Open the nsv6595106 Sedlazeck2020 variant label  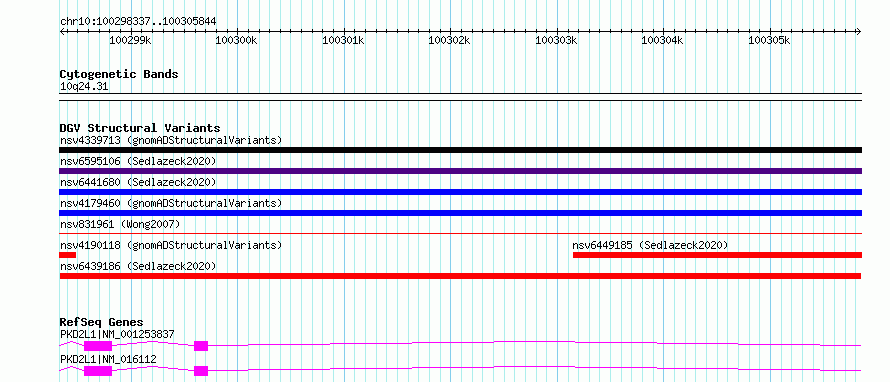click(x=138, y=161)
